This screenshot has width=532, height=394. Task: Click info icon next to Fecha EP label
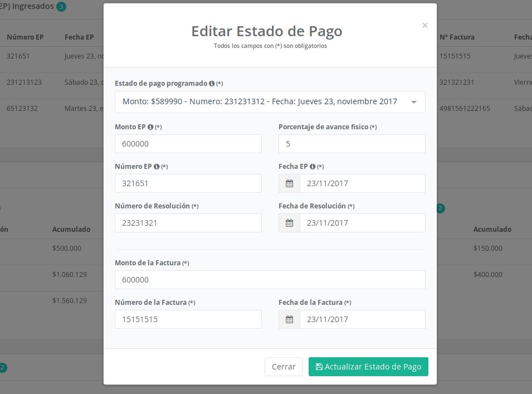coord(313,167)
